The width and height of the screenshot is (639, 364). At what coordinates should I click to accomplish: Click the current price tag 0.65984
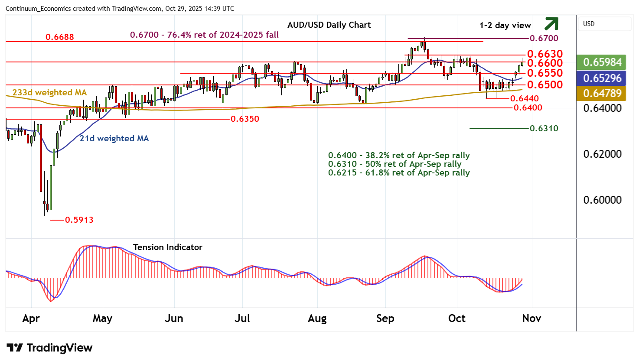(602, 62)
